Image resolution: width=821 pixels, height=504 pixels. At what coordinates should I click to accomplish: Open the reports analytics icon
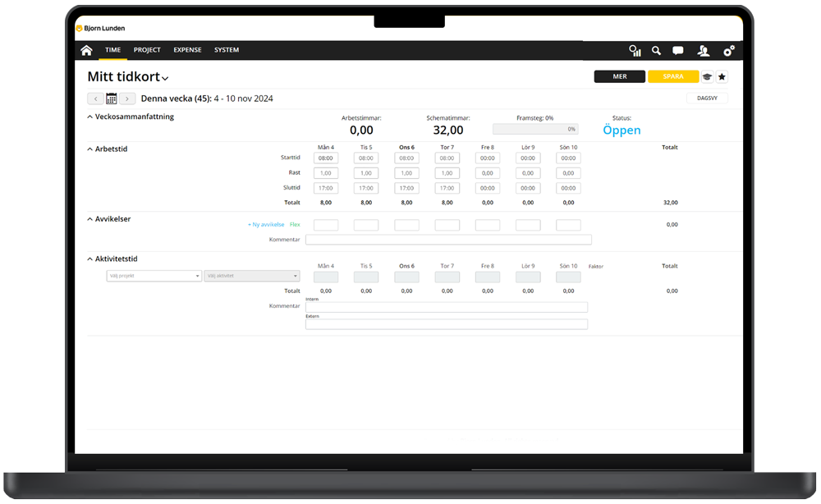click(x=635, y=50)
